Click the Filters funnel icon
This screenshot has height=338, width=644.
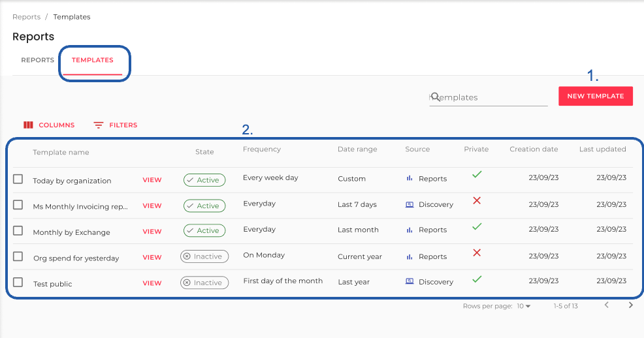click(99, 125)
